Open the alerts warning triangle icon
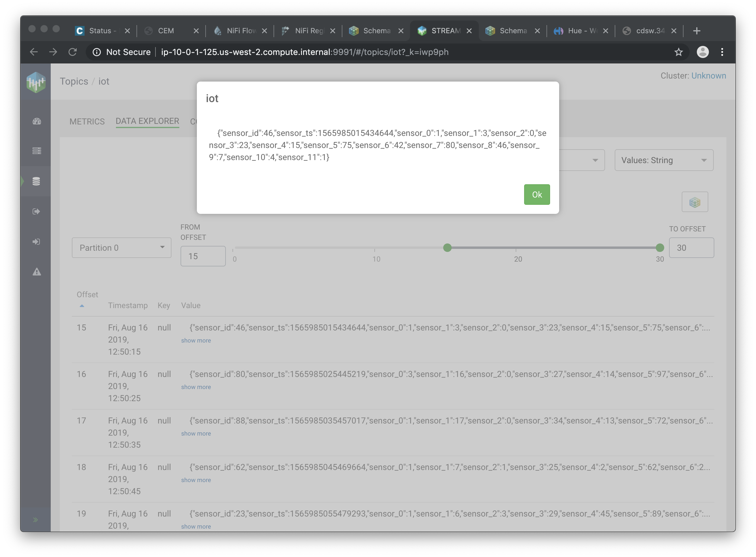Screen dimensions: 756x557 37,272
